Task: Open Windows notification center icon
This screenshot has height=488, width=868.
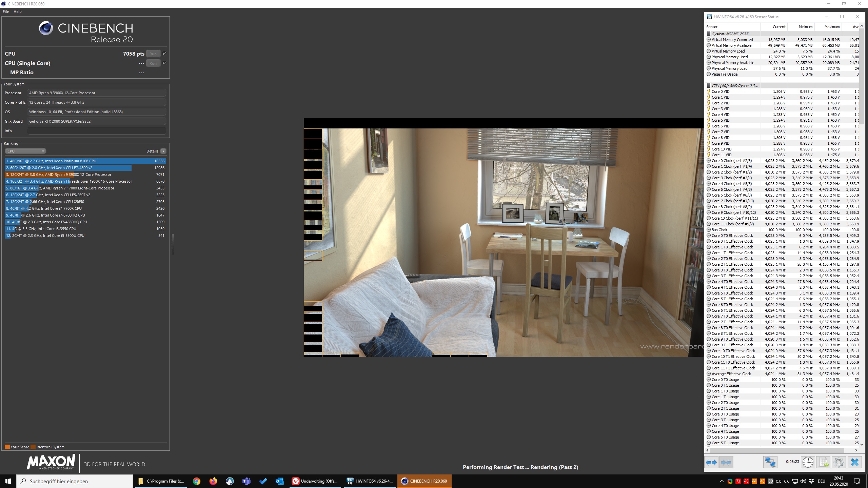Action: click(857, 481)
